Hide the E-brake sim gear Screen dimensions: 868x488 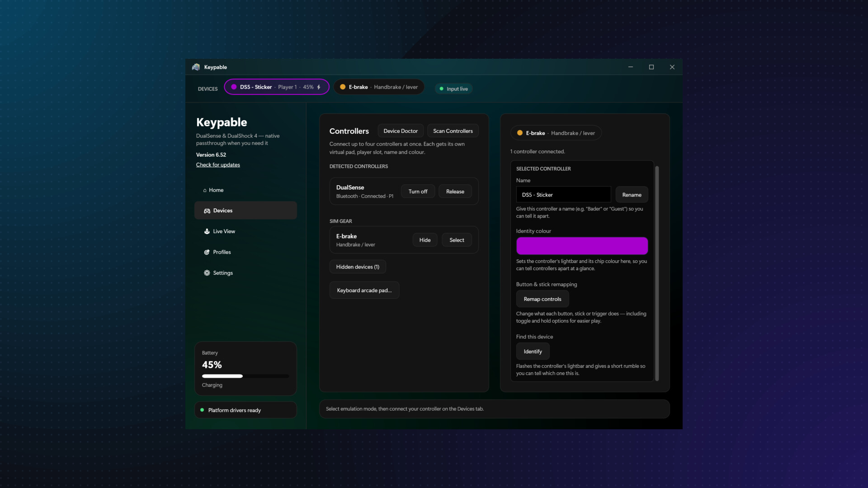(x=425, y=240)
